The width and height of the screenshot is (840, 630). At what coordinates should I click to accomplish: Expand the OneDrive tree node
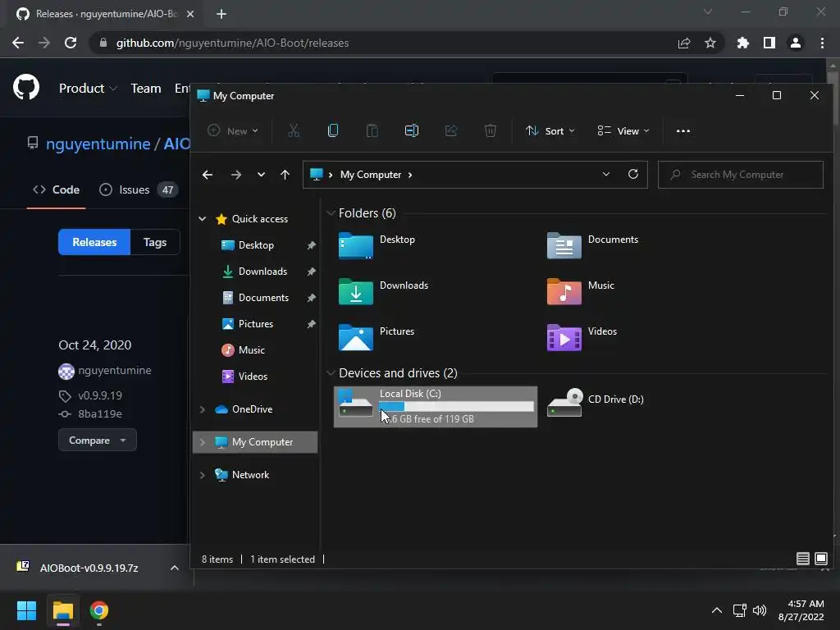coord(203,409)
